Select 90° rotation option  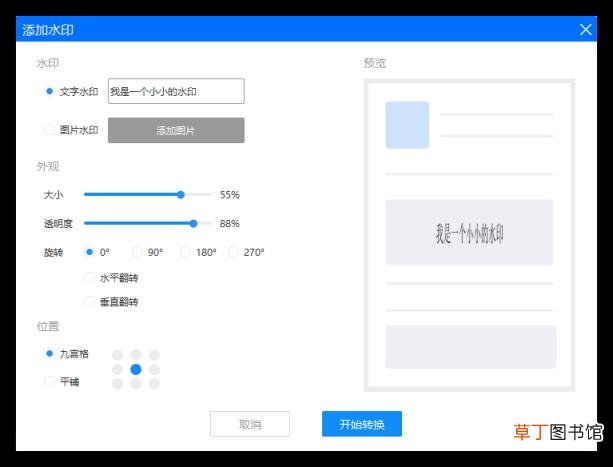click(x=137, y=252)
